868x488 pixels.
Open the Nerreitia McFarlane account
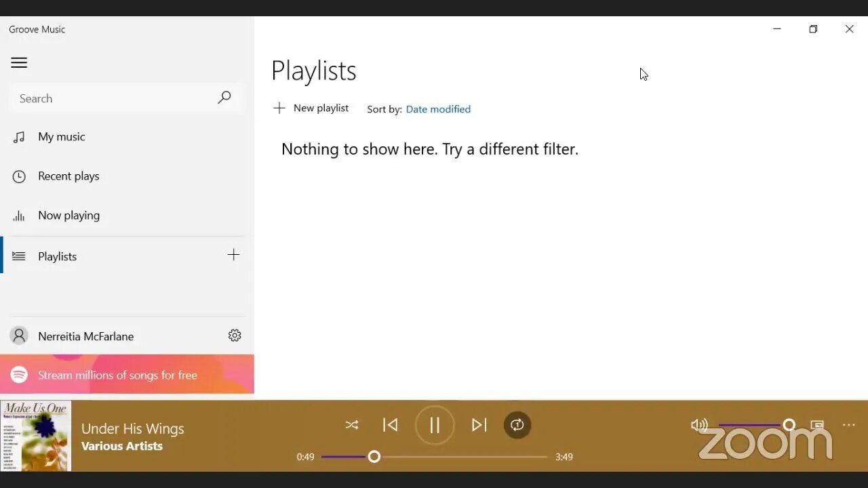[x=108, y=336]
